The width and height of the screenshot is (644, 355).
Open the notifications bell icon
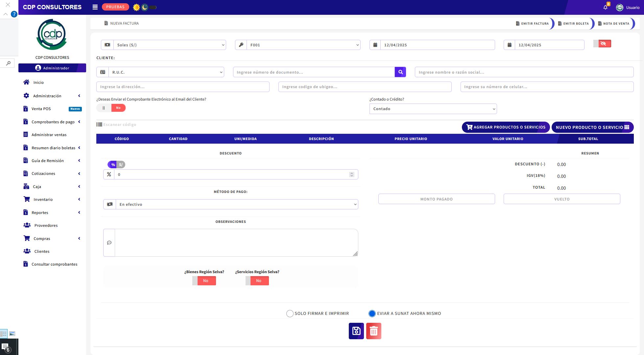(x=605, y=7)
